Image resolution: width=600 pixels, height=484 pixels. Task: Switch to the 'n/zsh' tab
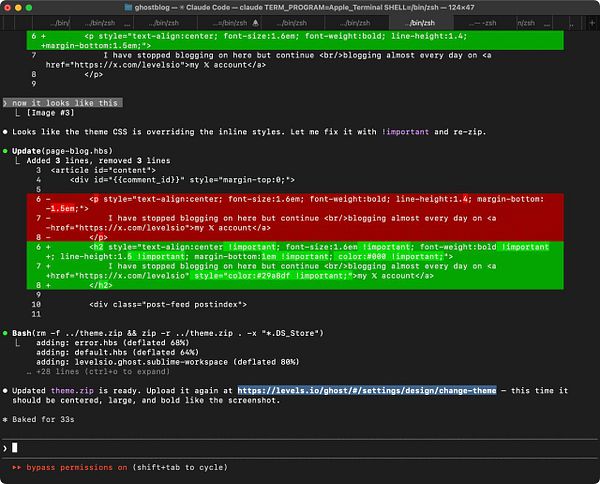[533, 23]
